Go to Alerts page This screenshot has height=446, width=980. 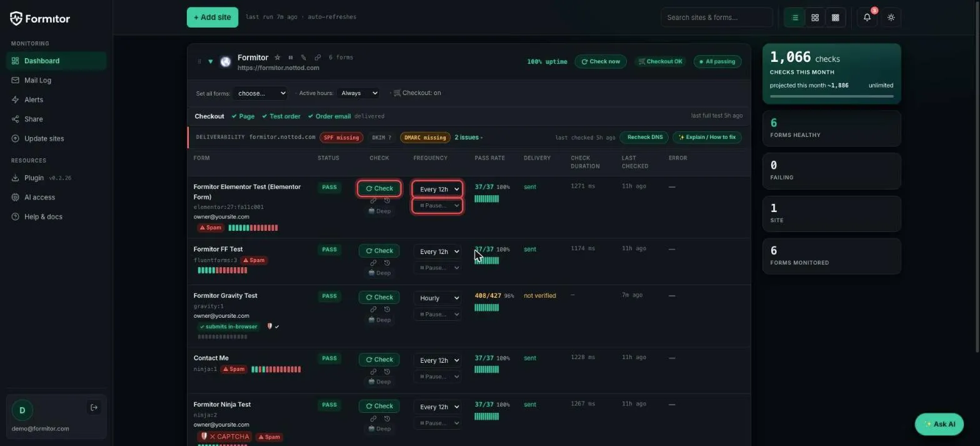(56, 99)
